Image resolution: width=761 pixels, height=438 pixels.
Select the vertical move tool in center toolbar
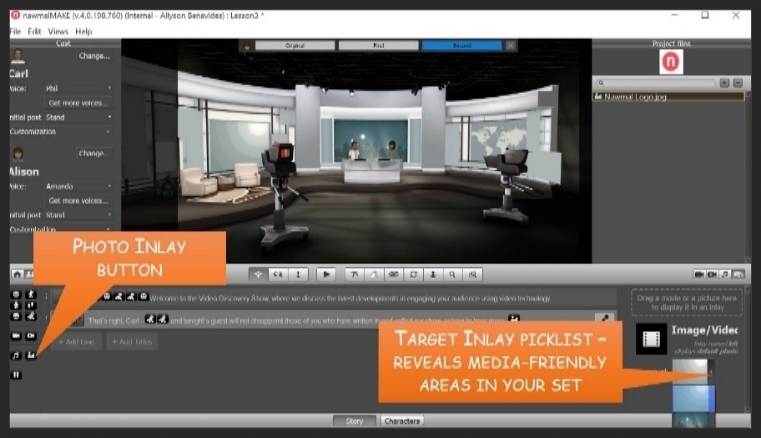click(x=298, y=274)
